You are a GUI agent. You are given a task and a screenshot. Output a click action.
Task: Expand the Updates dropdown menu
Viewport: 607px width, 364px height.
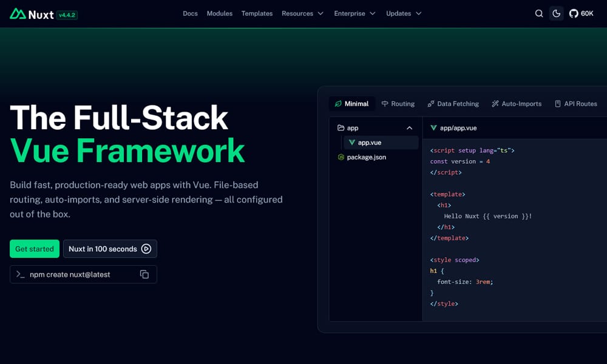click(404, 13)
